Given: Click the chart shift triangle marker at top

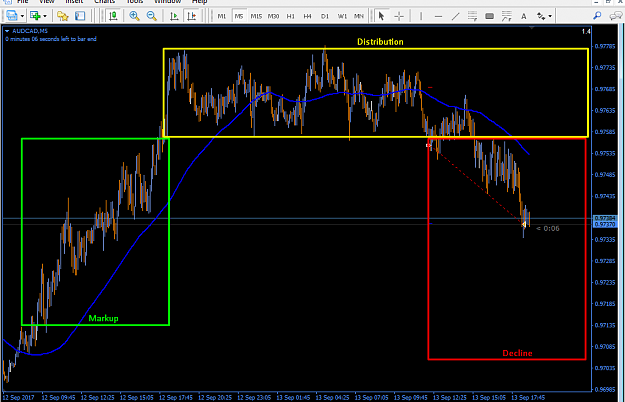Looking at the screenshot, I should coord(531,27).
